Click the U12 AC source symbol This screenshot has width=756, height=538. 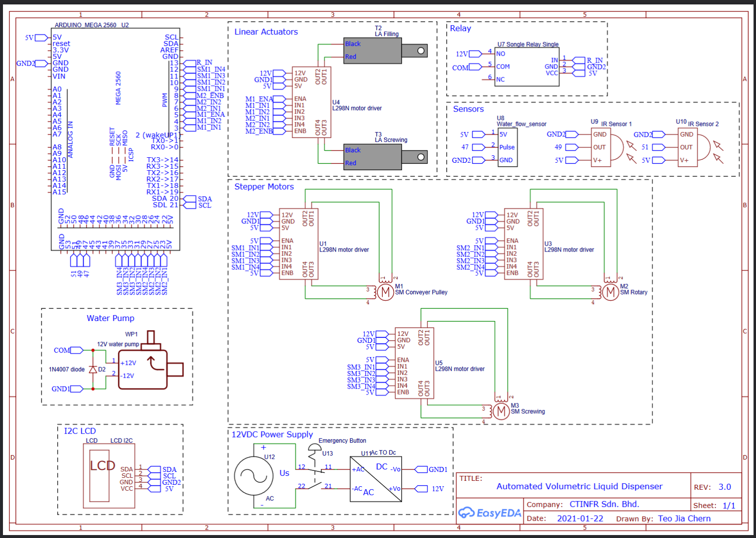pos(254,476)
